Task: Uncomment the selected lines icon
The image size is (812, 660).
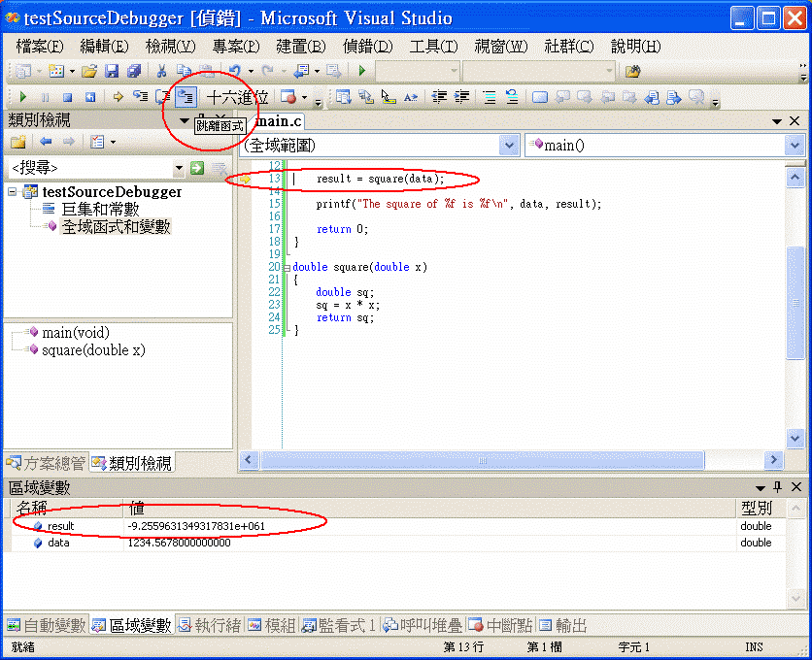Action: (512, 97)
